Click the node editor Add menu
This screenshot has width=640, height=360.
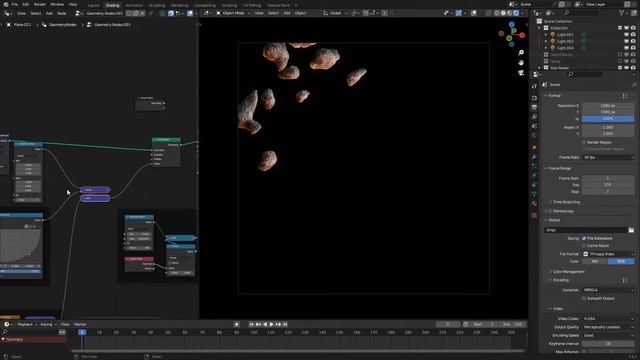[49, 13]
